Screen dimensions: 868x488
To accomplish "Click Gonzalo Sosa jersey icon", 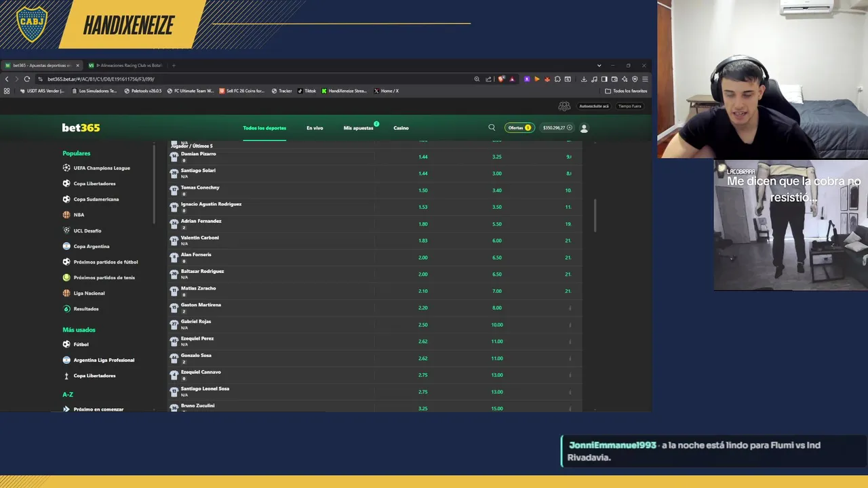I will [x=174, y=359].
